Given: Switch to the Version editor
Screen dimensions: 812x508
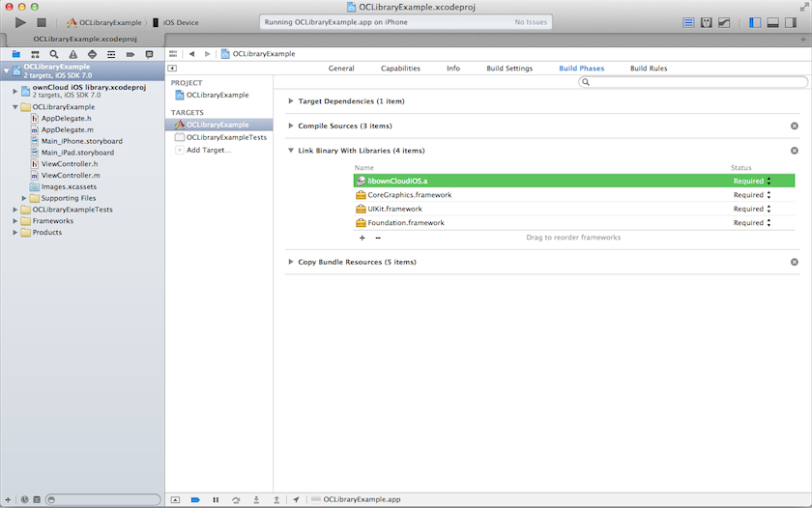Looking at the screenshot, I should [x=725, y=22].
